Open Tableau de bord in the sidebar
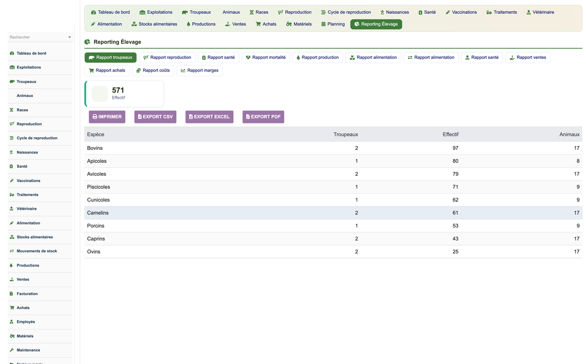Image resolution: width=588 pixels, height=364 pixels. [40, 53]
